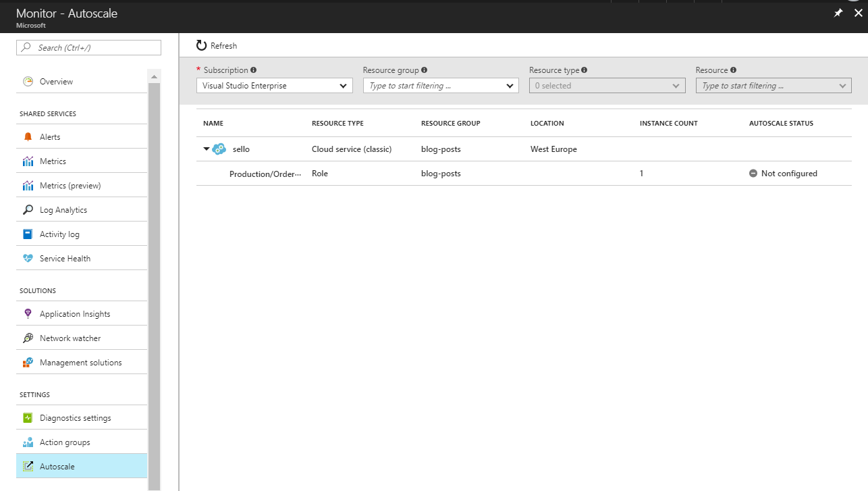Click the Log Analytics magnifier icon
The height and width of the screenshot is (491, 868).
coord(28,210)
